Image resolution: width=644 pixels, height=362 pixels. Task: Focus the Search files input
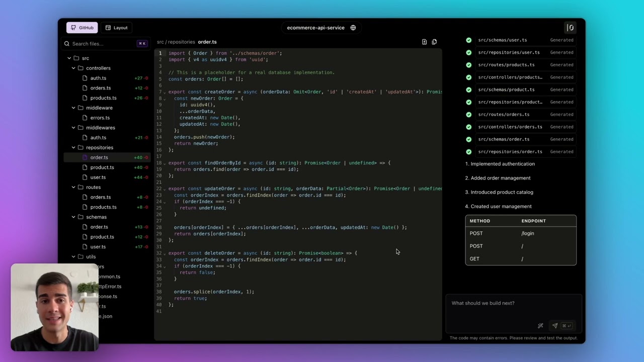click(x=106, y=44)
